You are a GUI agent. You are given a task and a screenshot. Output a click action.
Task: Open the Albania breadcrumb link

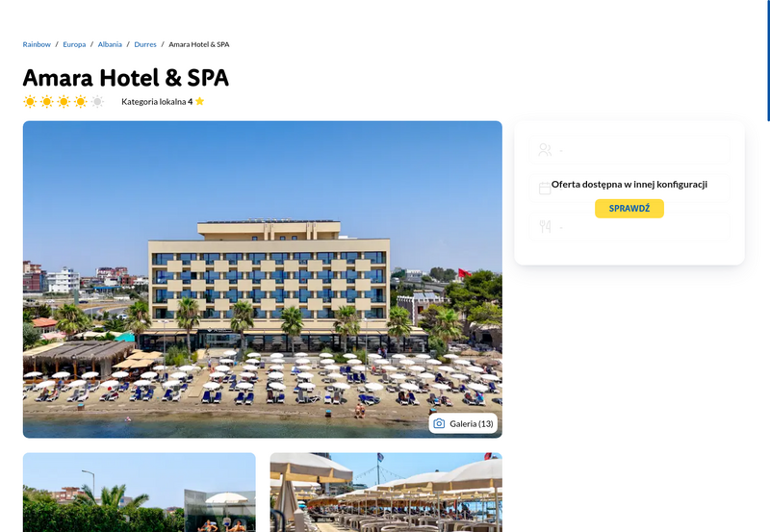click(110, 44)
